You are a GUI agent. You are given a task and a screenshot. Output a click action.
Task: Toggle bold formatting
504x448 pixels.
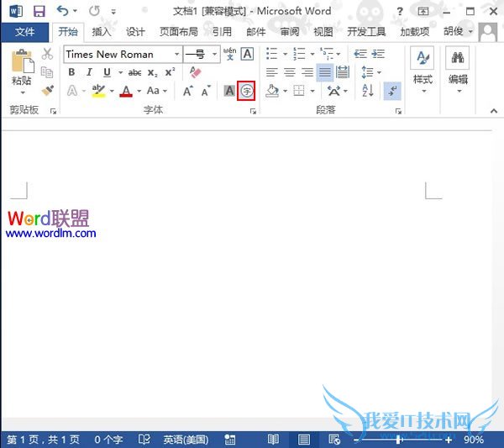[71, 72]
